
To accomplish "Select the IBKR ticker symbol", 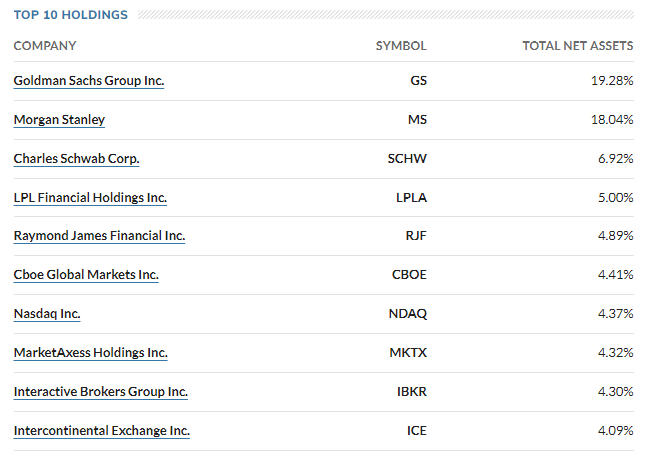I will (x=412, y=391).
